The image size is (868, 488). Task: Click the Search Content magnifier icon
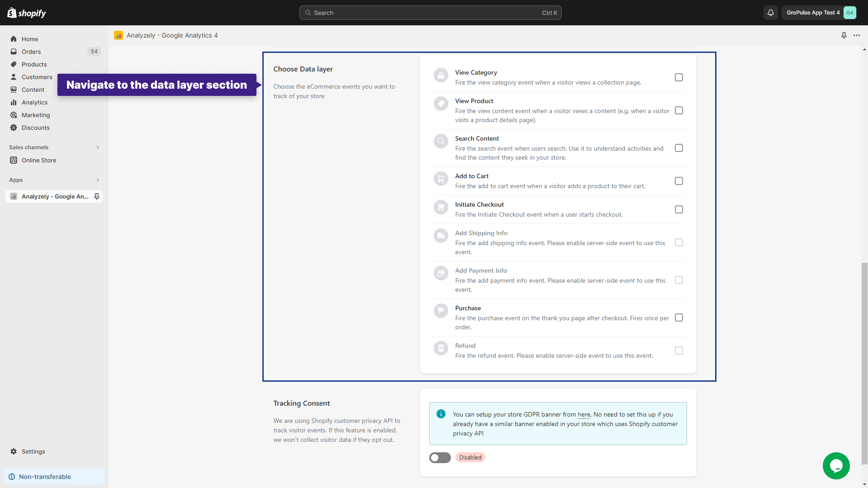[441, 141]
